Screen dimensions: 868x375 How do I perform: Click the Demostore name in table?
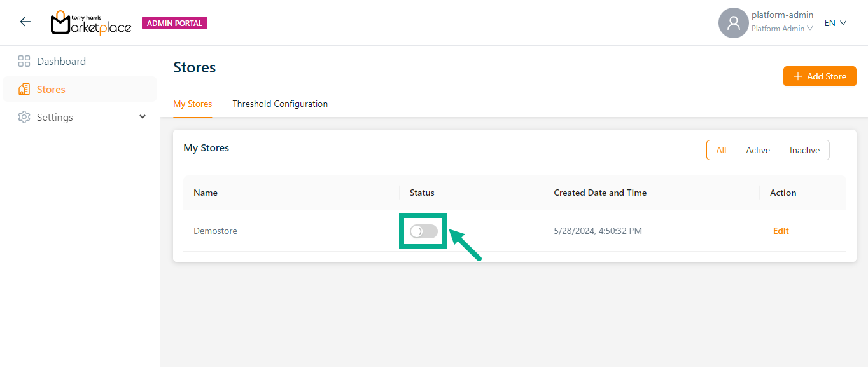tap(215, 231)
